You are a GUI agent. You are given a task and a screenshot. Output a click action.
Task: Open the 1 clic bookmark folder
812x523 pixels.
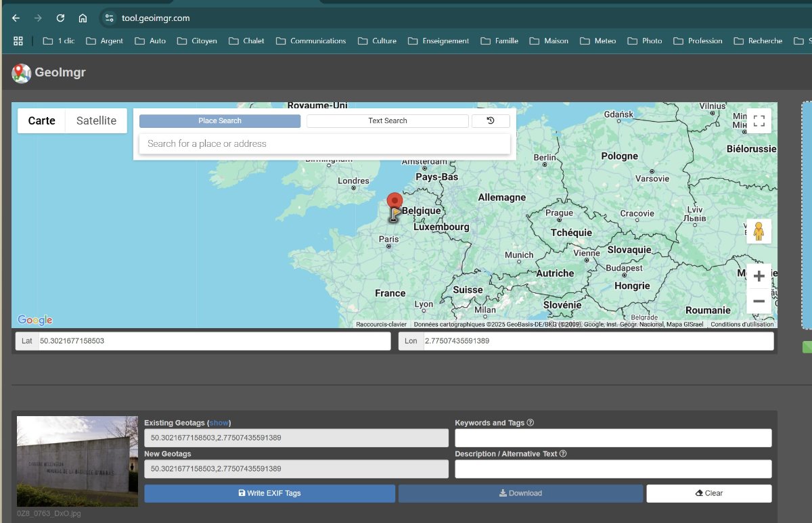pos(59,41)
